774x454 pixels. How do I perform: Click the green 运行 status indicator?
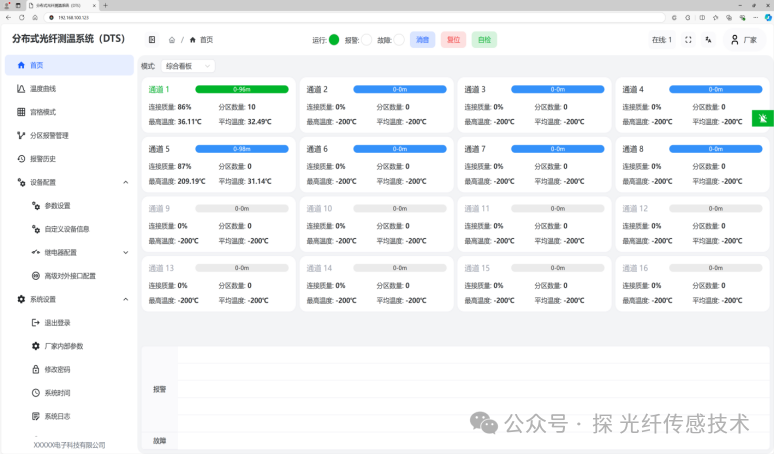334,39
